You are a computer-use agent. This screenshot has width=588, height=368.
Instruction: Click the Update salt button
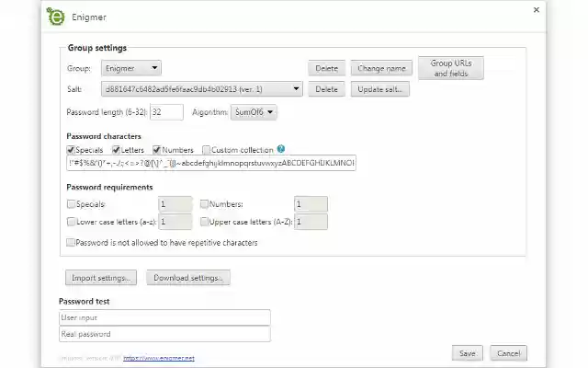click(379, 89)
